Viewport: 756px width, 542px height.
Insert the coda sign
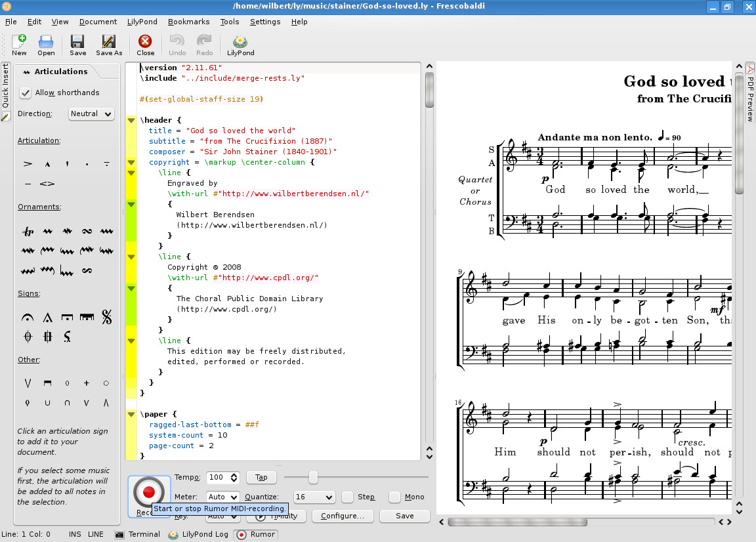pos(28,337)
